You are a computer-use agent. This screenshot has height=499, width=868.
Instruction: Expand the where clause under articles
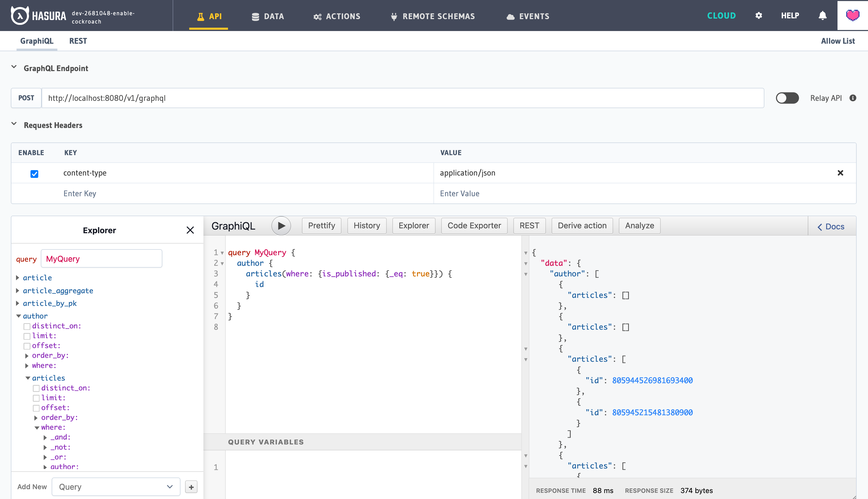point(37,427)
